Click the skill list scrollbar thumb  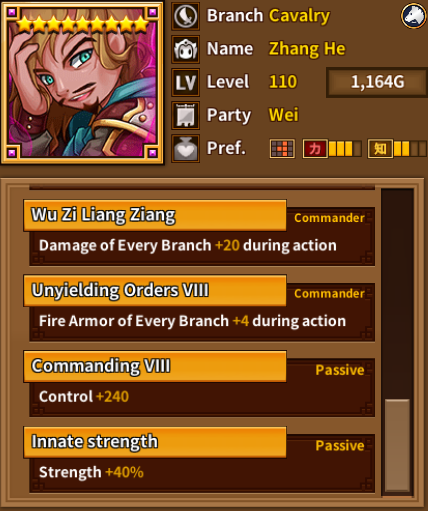(x=397, y=445)
